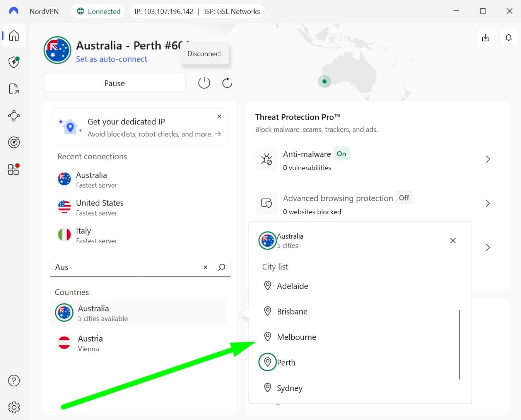Image resolution: width=521 pixels, height=420 pixels.
Task: Open the Help question mark icon
Action: tap(14, 381)
